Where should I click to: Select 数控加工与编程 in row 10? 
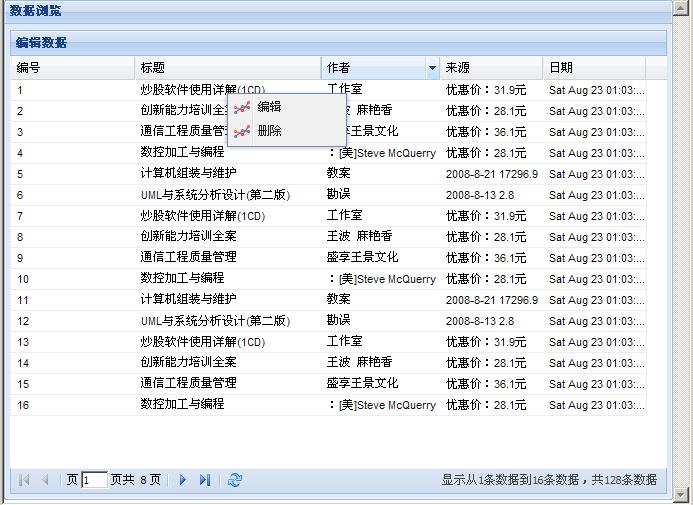coord(183,278)
